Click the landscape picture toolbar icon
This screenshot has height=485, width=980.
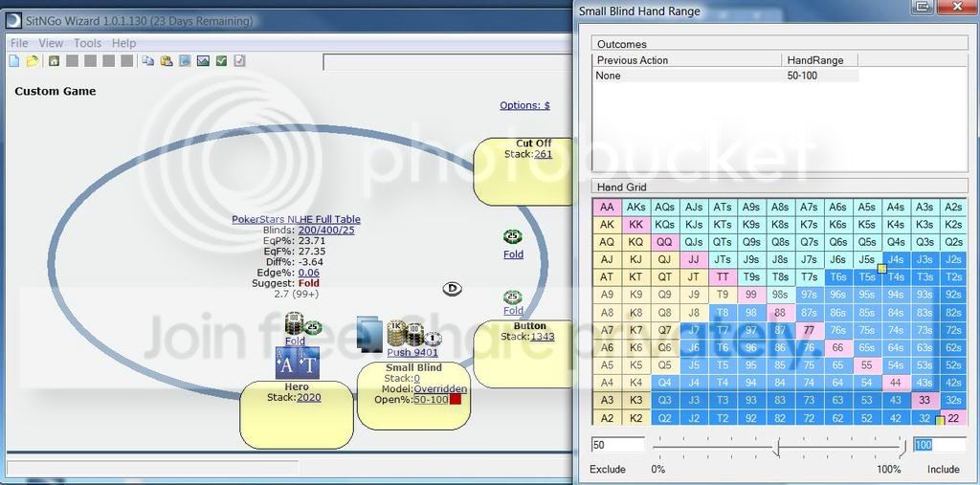click(x=203, y=60)
